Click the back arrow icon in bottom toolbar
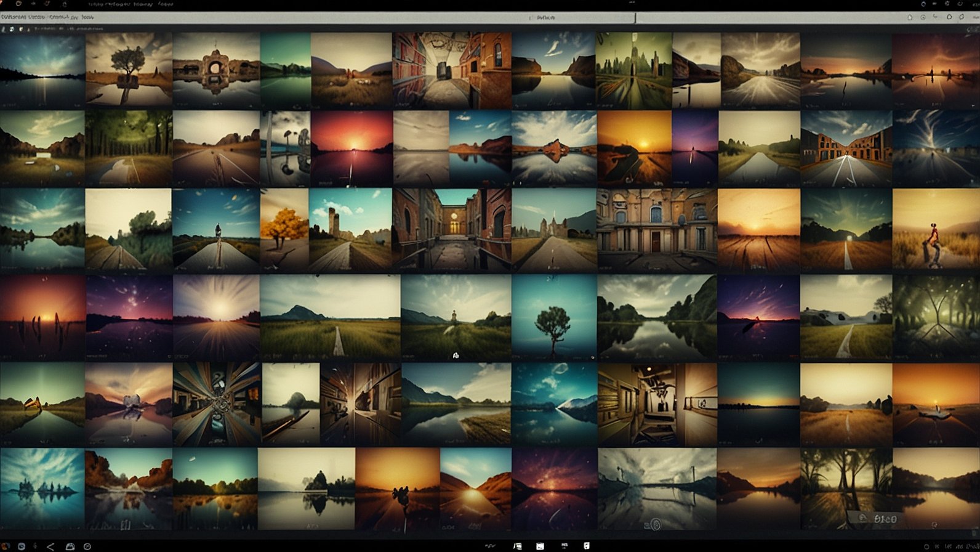 pyautogui.click(x=50, y=546)
